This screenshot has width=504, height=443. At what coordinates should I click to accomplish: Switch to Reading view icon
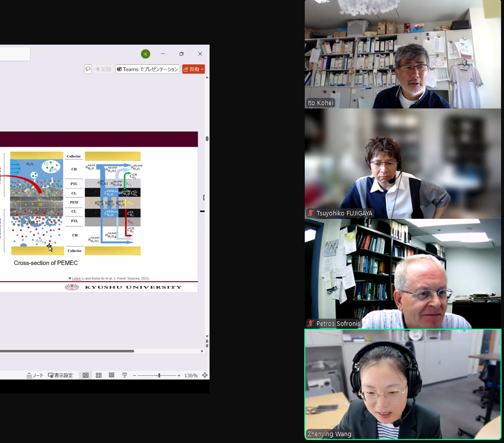point(111,375)
